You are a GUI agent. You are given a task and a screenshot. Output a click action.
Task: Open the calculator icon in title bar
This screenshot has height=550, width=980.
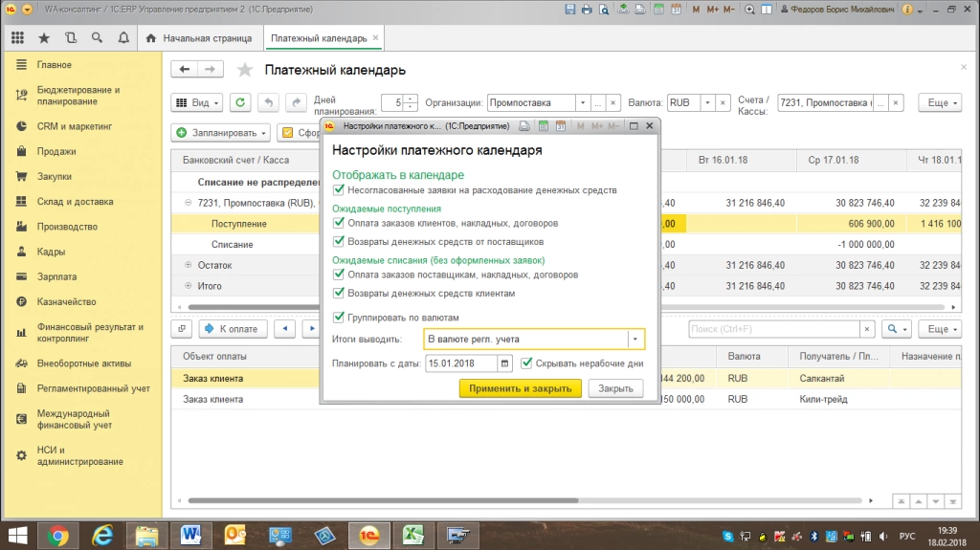pyautogui.click(x=658, y=10)
